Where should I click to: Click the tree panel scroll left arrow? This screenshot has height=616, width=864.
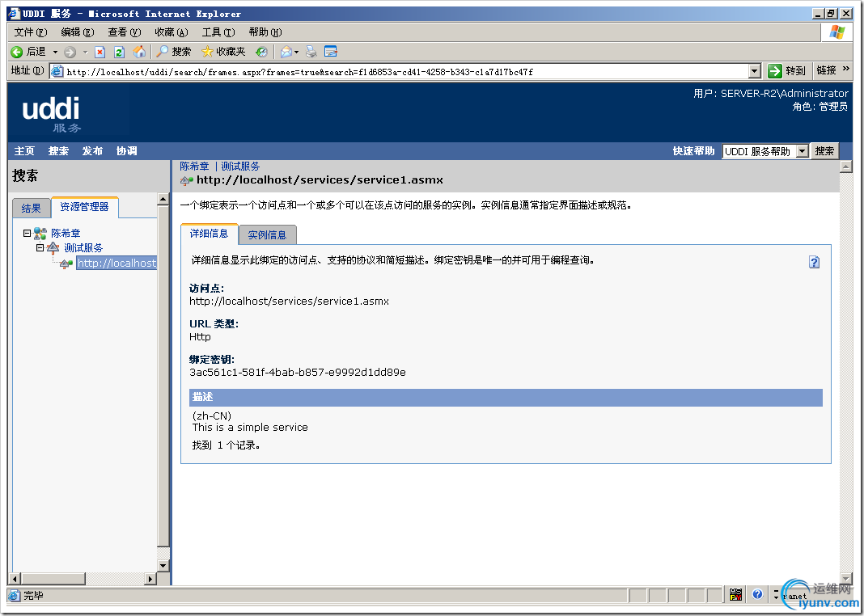16,579
